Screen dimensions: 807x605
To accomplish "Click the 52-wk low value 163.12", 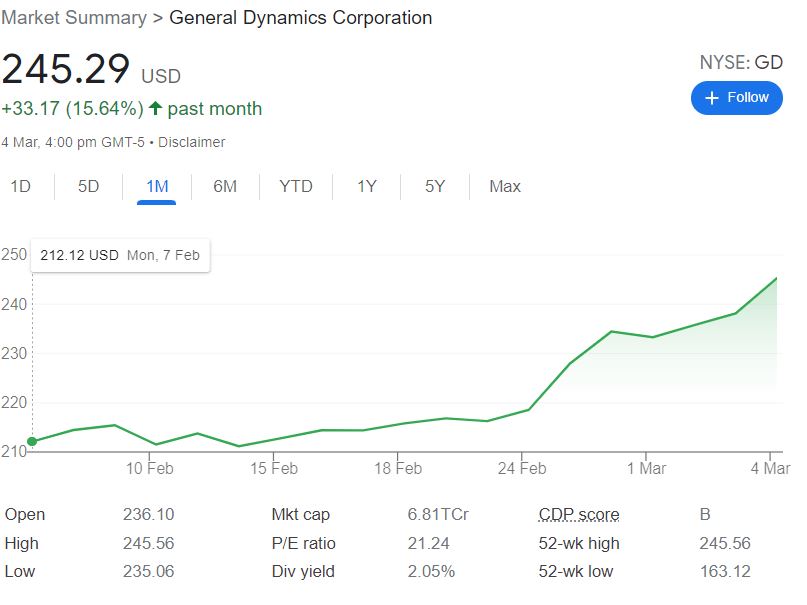I will [725, 572].
